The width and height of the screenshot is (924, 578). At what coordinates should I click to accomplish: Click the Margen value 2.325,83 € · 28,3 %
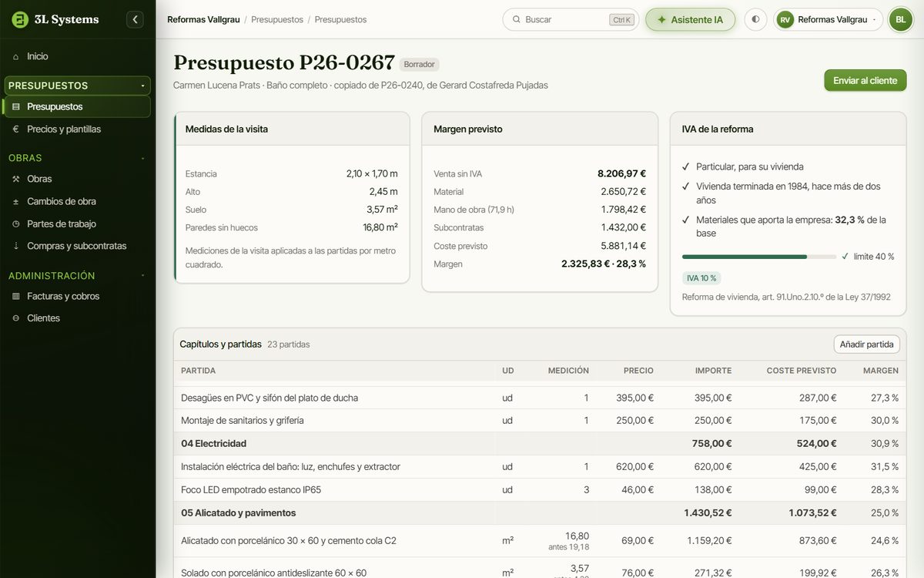[604, 264]
